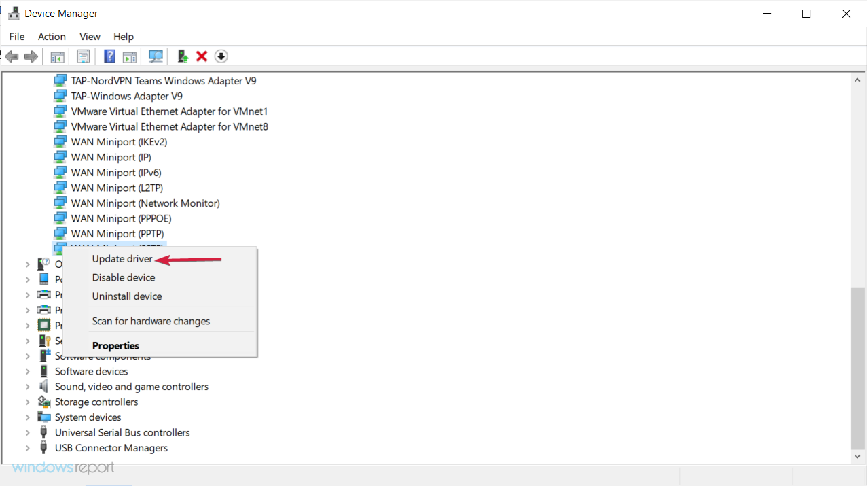Select WAN Miniport (IP) device

pyautogui.click(x=111, y=157)
